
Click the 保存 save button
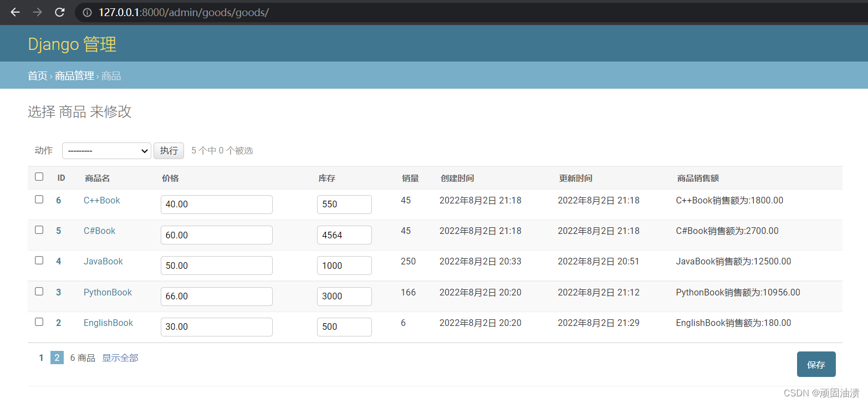pos(816,364)
